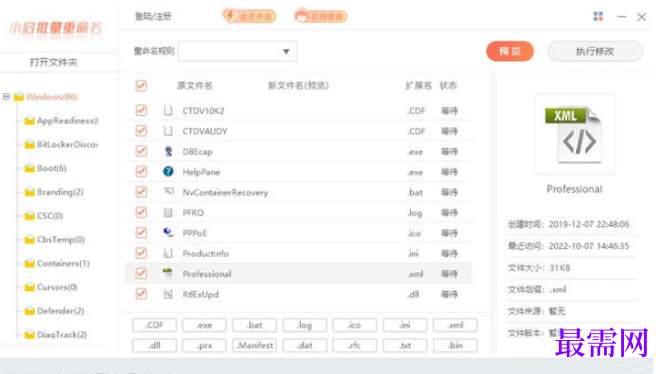Filter by .rfc extension button
The image size is (667, 374).
tap(354, 345)
